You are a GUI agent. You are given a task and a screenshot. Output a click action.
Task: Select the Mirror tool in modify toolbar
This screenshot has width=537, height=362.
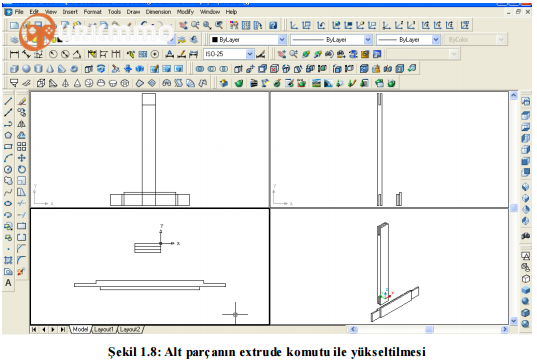[22, 124]
